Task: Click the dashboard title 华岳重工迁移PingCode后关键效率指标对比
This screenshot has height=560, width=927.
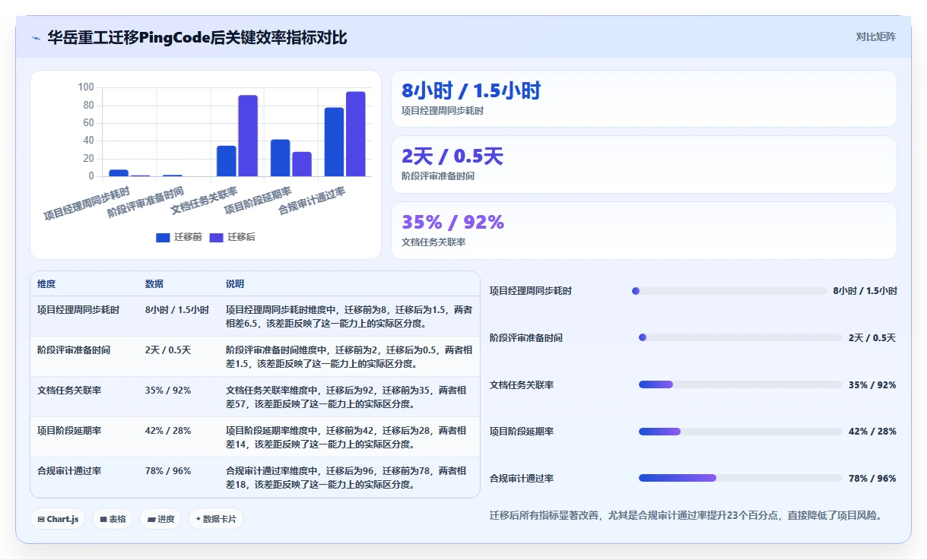Action: 197,37
